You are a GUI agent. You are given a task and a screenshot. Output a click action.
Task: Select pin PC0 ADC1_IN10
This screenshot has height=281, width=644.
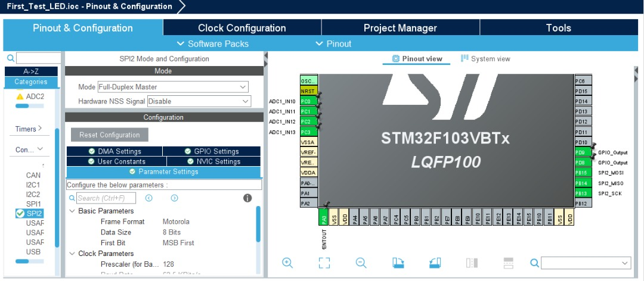[308, 101]
